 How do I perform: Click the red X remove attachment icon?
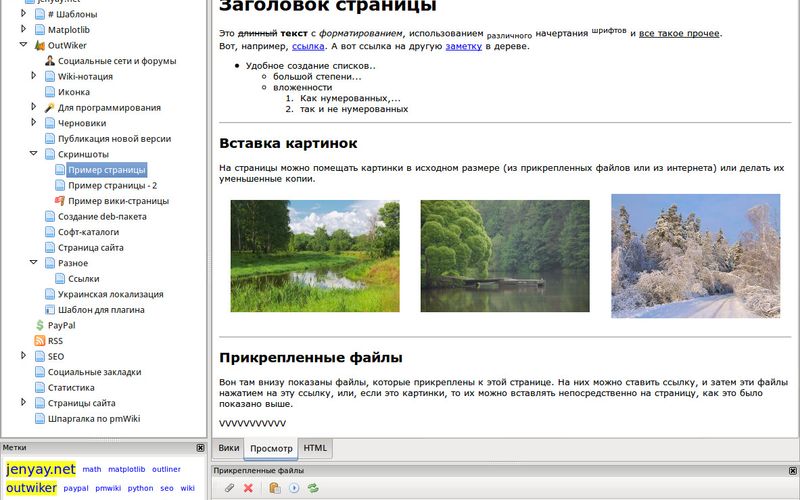coord(248,488)
